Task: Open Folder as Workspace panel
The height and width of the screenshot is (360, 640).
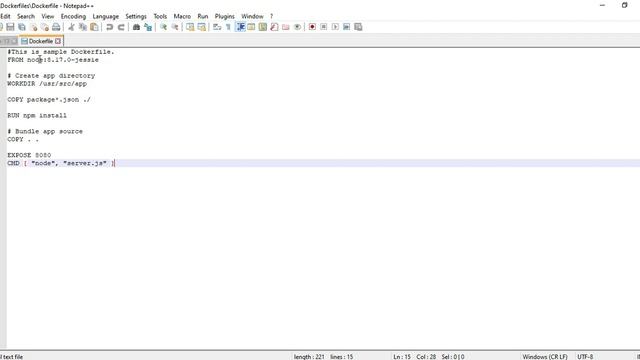Action: pos(286,27)
